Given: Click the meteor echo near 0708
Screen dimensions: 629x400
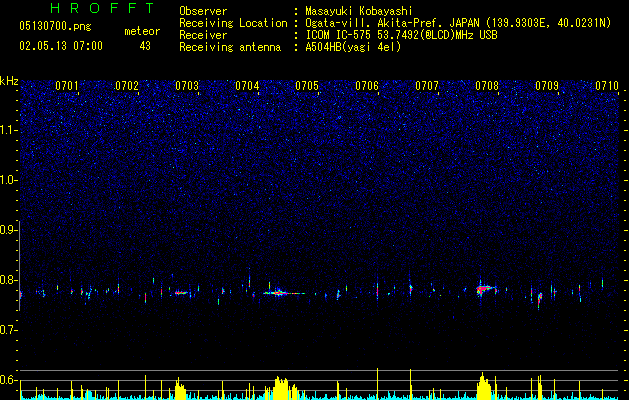Looking at the screenshot, I should [485, 289].
